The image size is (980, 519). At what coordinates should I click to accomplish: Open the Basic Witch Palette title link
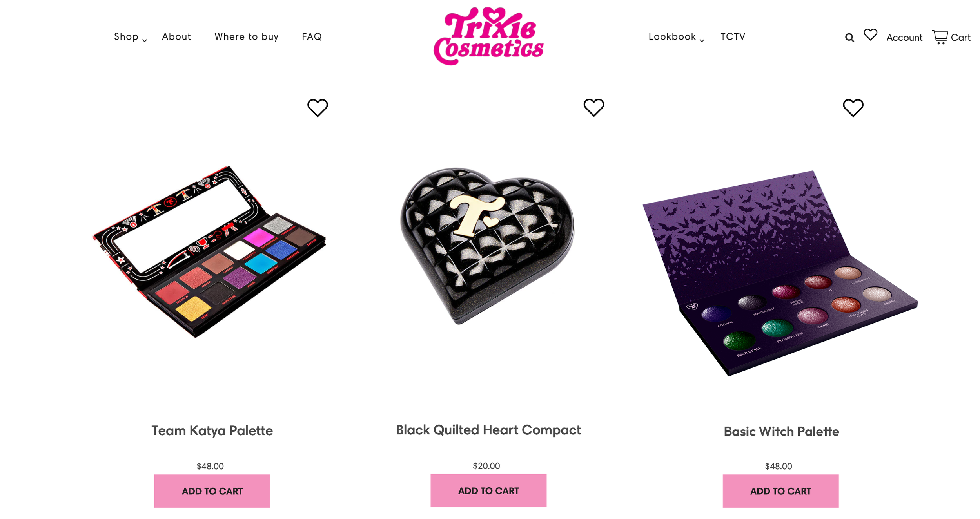(781, 431)
